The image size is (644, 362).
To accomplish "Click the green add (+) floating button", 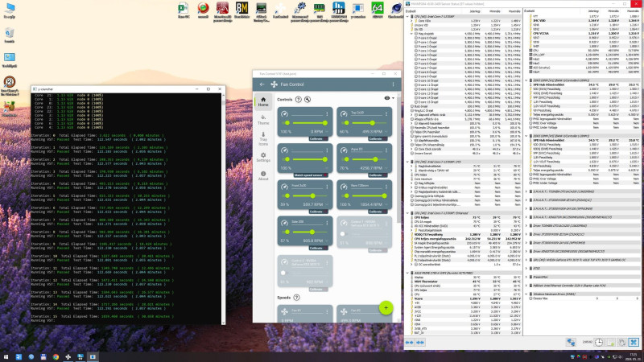I will tap(386, 308).
